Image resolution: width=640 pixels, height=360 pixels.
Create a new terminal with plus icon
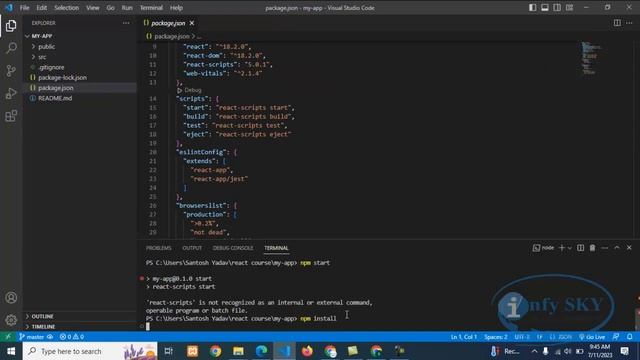pos(562,248)
